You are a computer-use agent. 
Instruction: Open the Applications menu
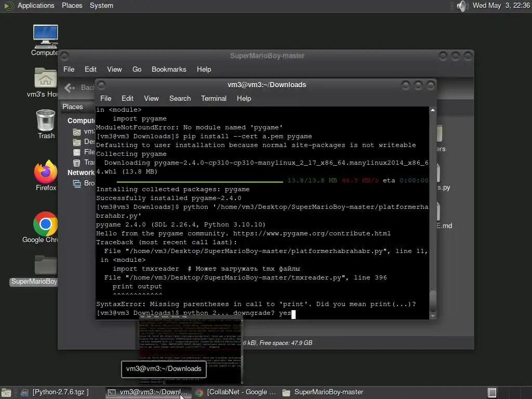(36, 5)
